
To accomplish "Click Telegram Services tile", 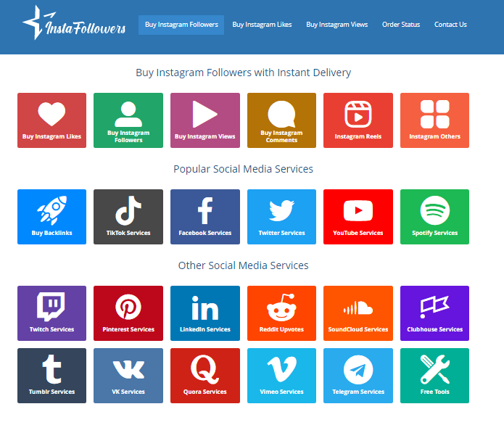I will (358, 376).
